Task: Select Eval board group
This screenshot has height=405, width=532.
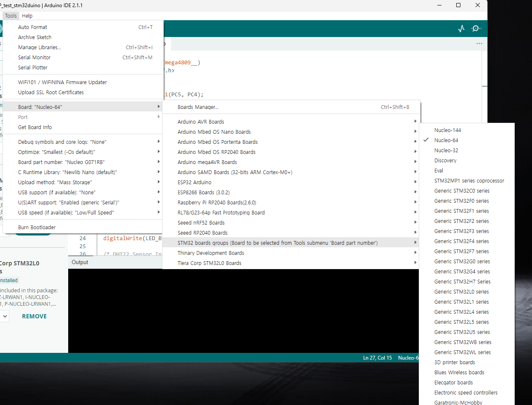Action: [467, 171]
